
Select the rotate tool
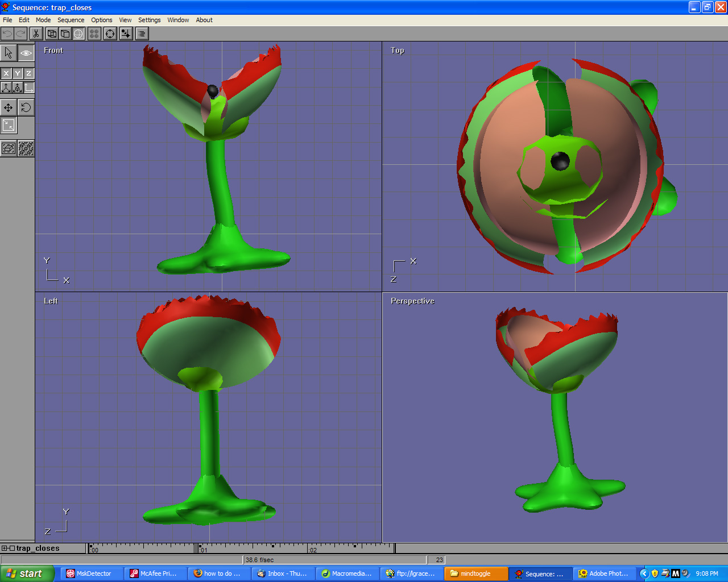click(26, 107)
